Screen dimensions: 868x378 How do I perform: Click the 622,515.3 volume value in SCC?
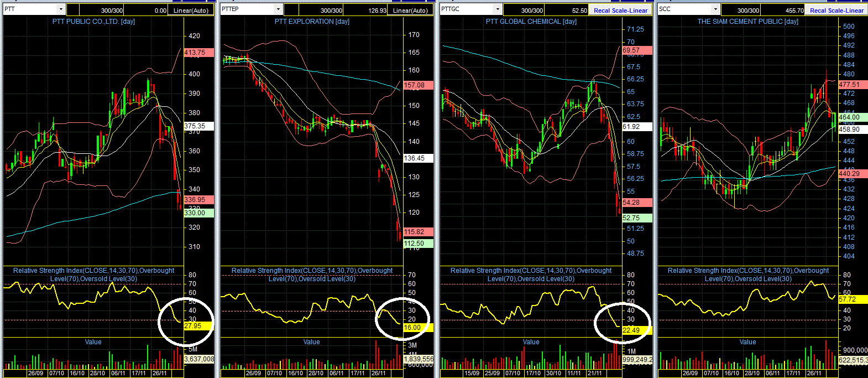click(853, 360)
